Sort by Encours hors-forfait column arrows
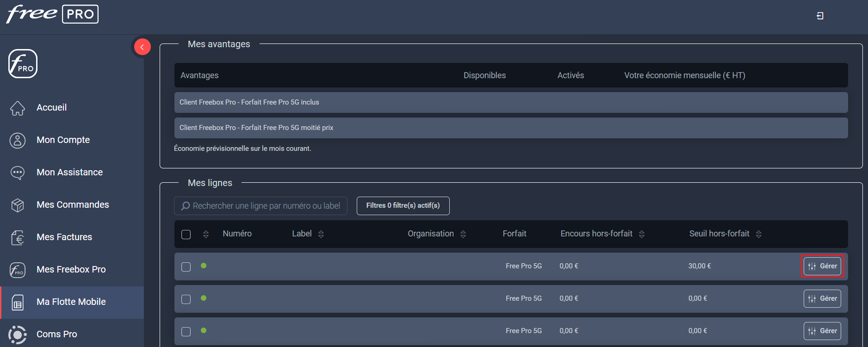 click(x=642, y=234)
